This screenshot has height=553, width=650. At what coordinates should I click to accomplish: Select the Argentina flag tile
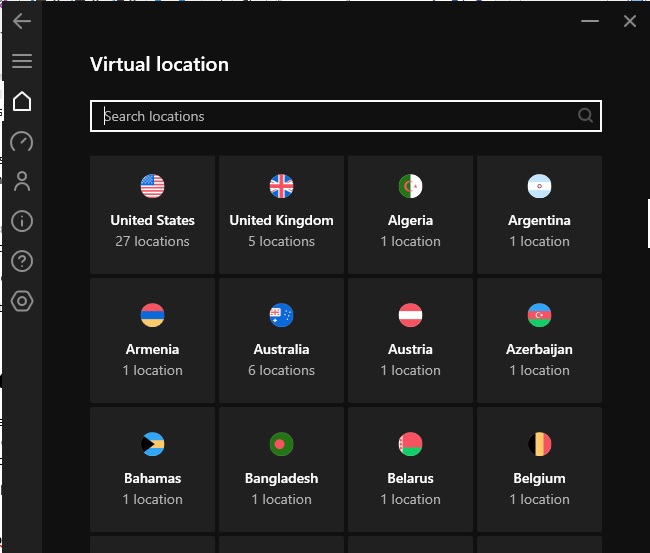click(539, 215)
